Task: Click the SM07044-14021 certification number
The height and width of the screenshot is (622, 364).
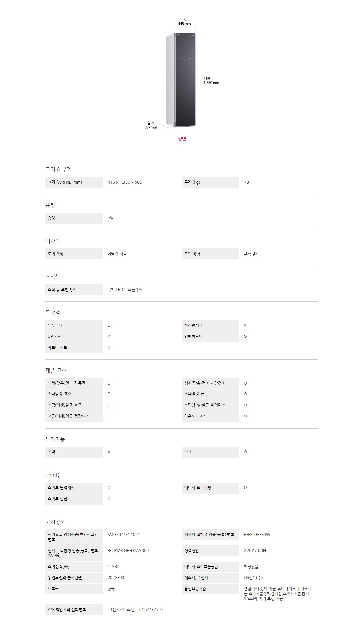Action: coord(124,534)
